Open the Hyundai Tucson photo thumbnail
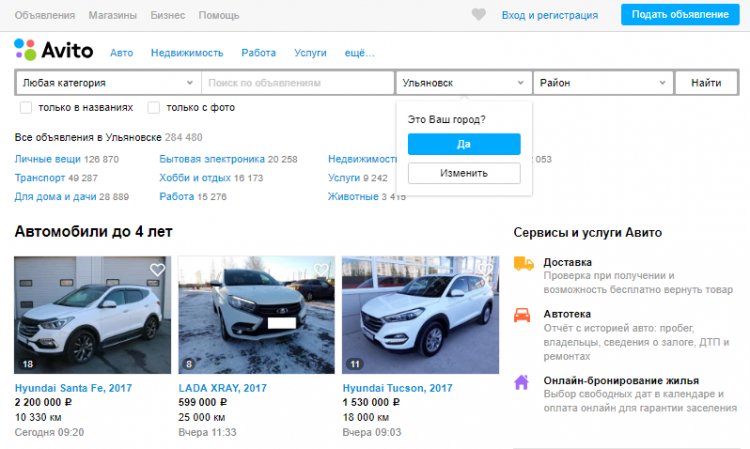 coord(420,315)
